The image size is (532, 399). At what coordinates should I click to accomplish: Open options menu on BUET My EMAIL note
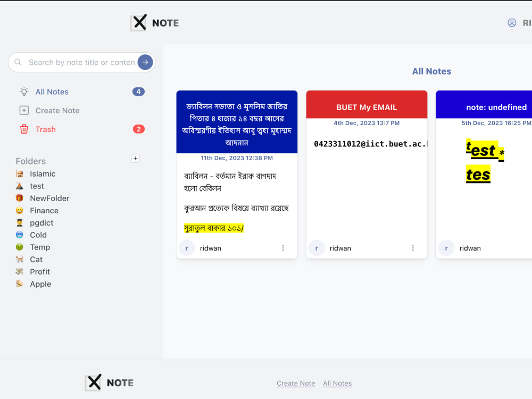[x=413, y=248]
